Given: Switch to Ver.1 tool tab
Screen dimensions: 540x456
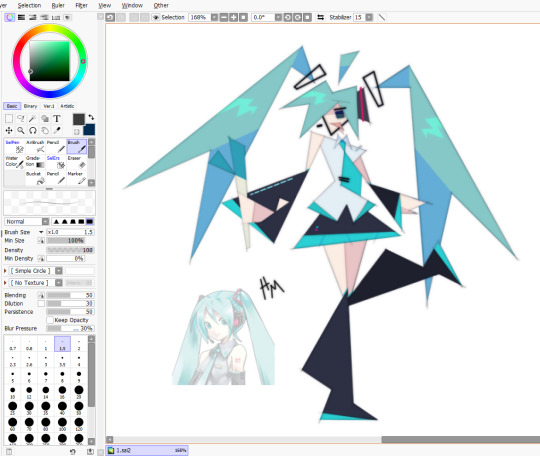Looking at the screenshot, I should point(49,106).
